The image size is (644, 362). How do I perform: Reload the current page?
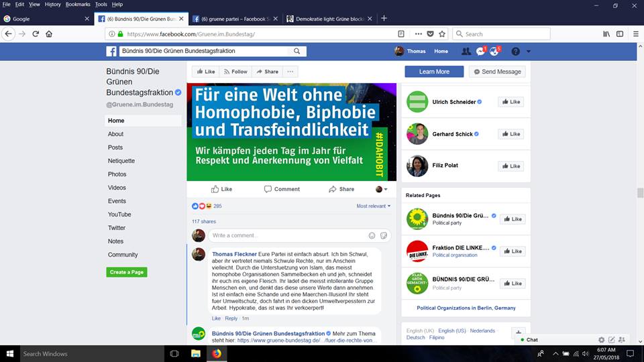tap(36, 34)
